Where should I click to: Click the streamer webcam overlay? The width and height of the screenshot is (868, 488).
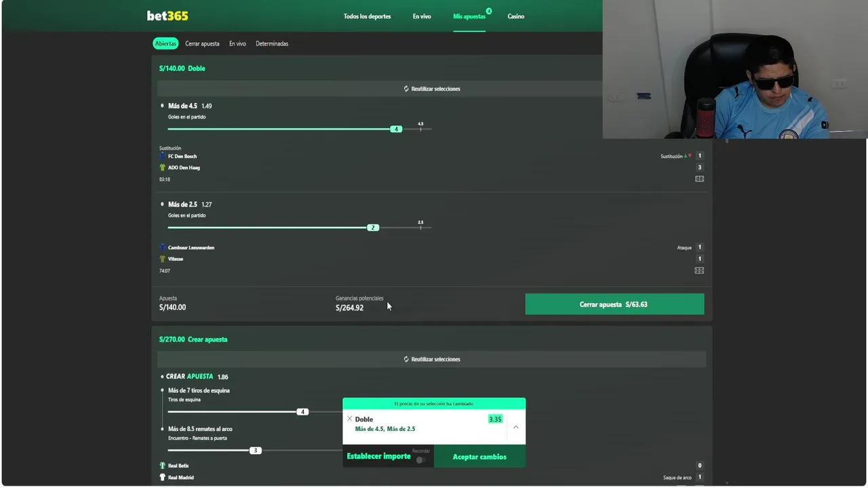[x=734, y=69]
